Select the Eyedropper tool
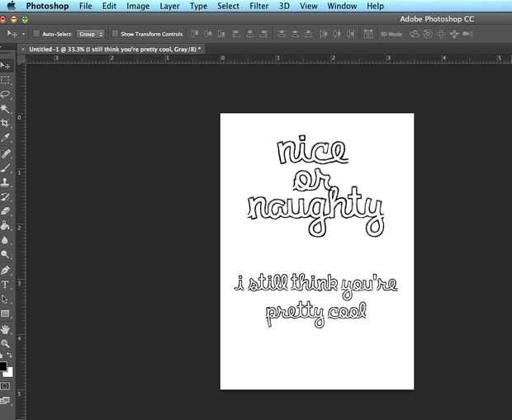The width and height of the screenshot is (512, 420). click(5, 138)
